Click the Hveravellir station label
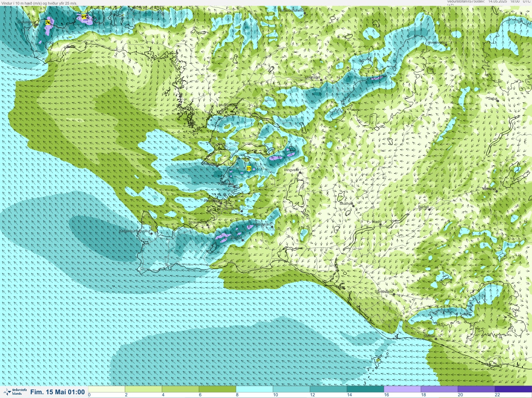 tap(436, 42)
